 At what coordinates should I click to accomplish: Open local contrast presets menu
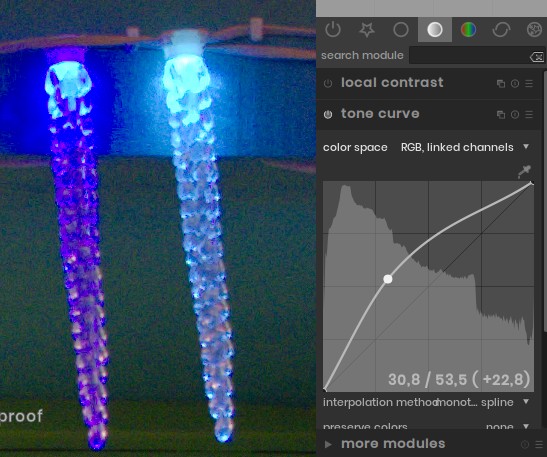pos(529,84)
